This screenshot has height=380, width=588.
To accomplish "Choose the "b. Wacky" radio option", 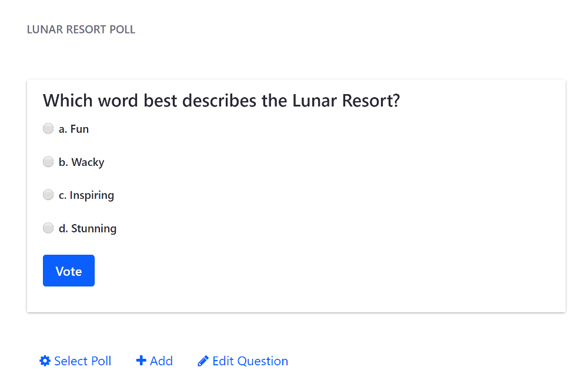I will (x=48, y=162).
